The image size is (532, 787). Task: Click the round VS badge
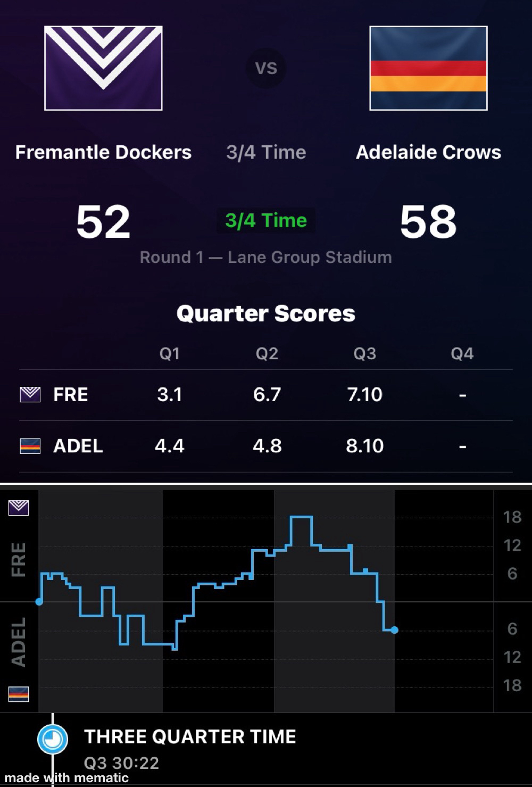pyautogui.click(x=266, y=68)
